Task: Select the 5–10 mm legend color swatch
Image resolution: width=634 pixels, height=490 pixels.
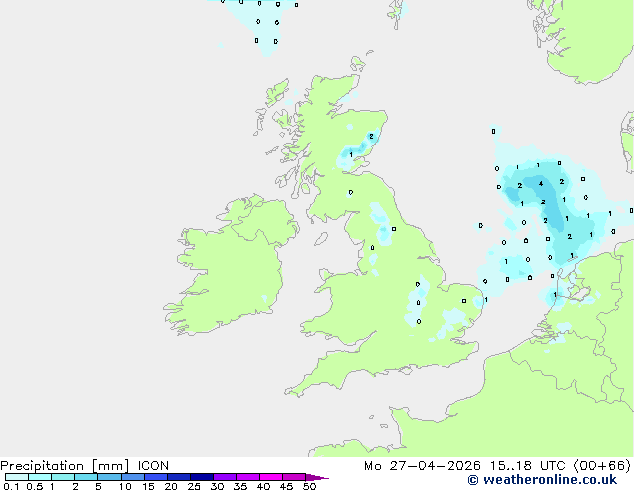Action: (x=109, y=477)
